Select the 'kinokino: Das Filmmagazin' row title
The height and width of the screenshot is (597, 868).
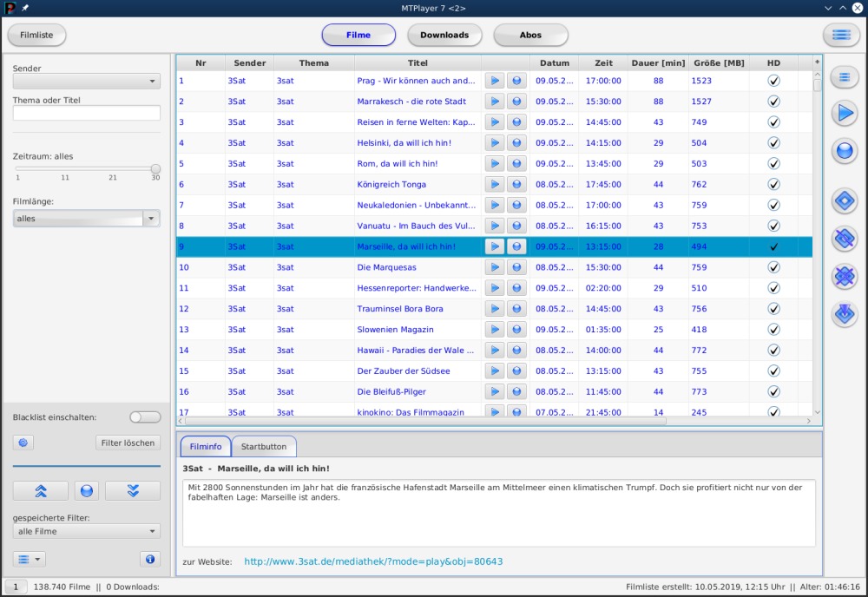[411, 412]
